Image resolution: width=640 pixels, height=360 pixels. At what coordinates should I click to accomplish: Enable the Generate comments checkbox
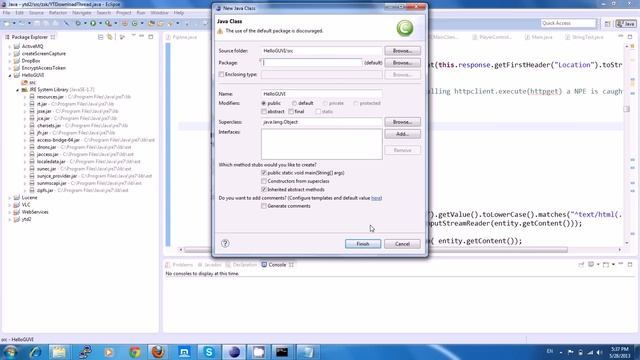(x=264, y=206)
